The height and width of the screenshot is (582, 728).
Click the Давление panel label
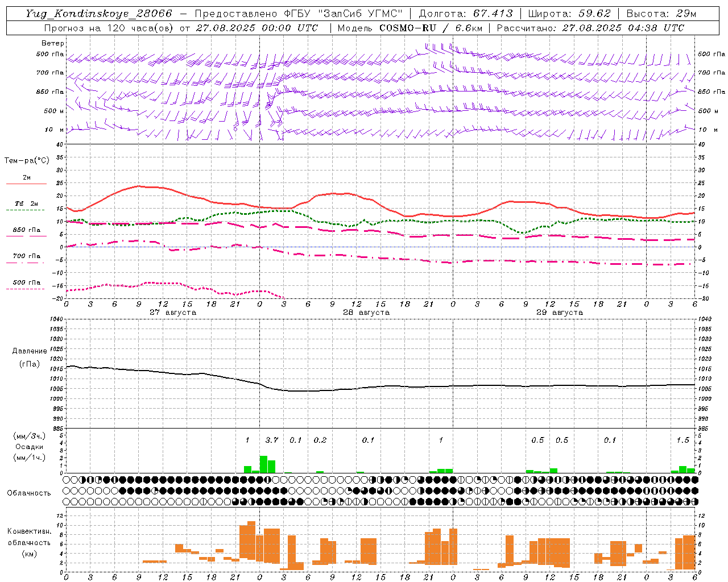coord(30,351)
